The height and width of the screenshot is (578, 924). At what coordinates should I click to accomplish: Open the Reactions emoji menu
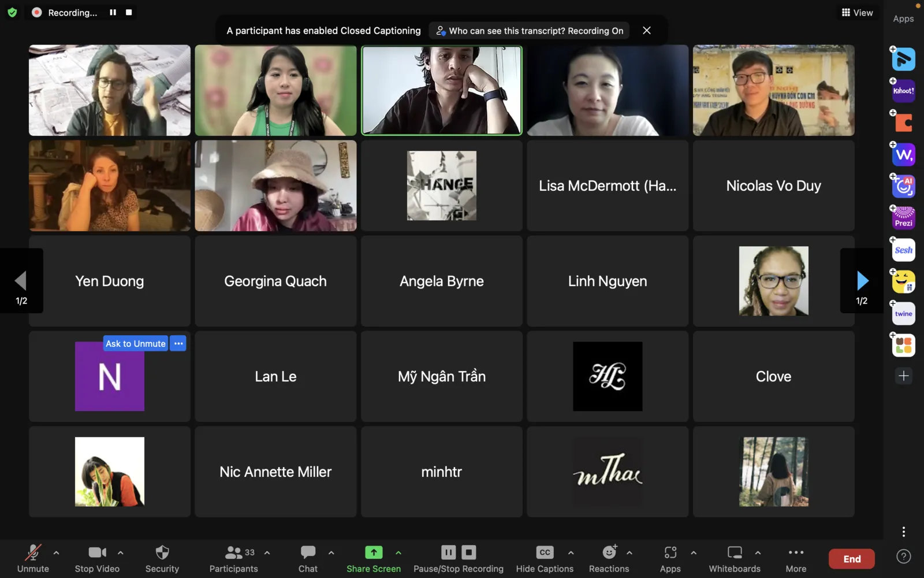click(x=609, y=553)
